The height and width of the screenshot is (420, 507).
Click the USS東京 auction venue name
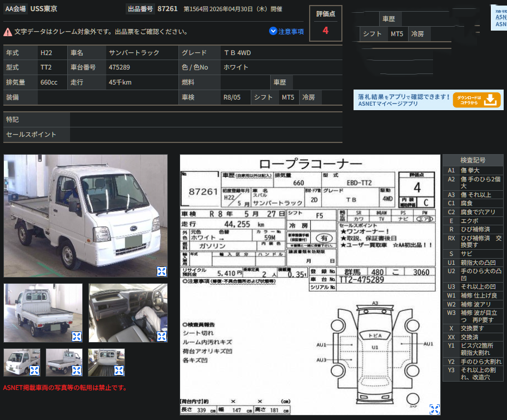44,9
